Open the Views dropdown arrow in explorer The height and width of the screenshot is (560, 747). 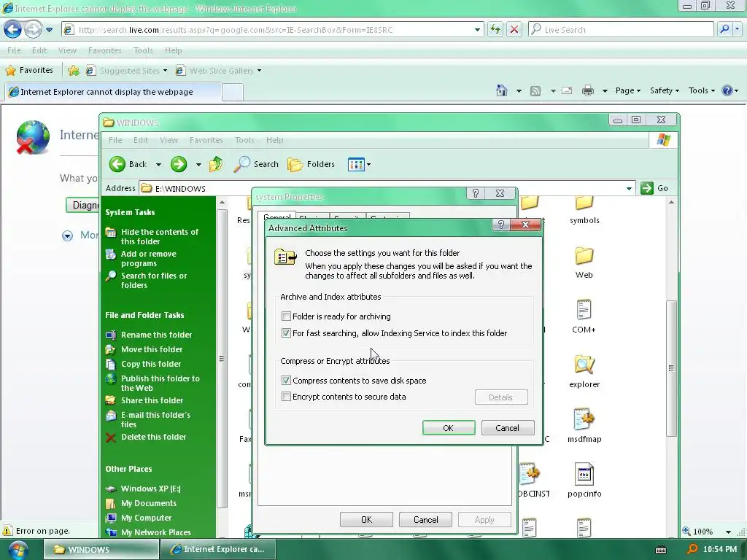coord(368,165)
